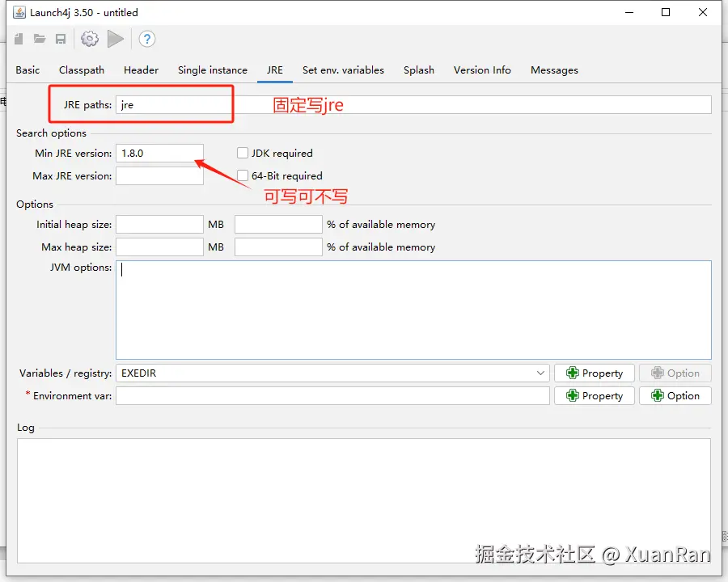Click the Max JRE version field
The image size is (728, 582).
tap(159, 176)
